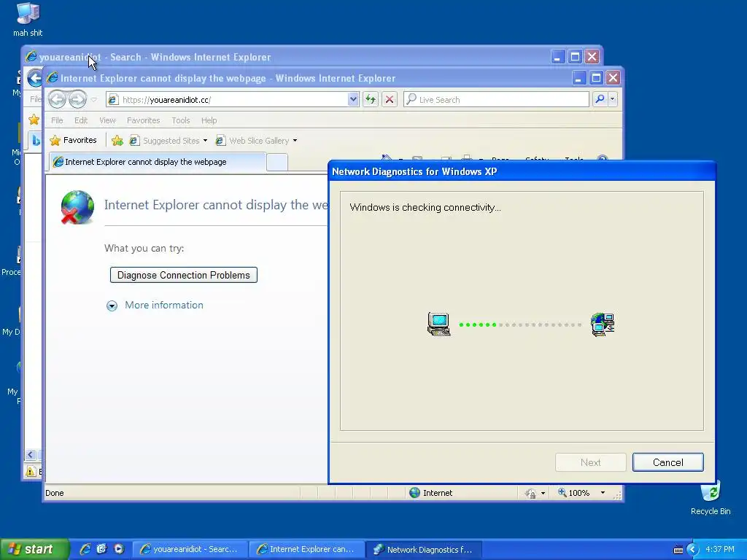
Task: Click the globe with red X error icon
Action: (x=77, y=207)
